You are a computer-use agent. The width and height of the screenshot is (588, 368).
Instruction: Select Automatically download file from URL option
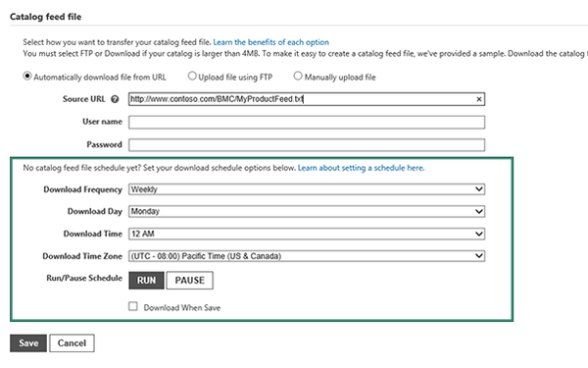tap(27, 77)
